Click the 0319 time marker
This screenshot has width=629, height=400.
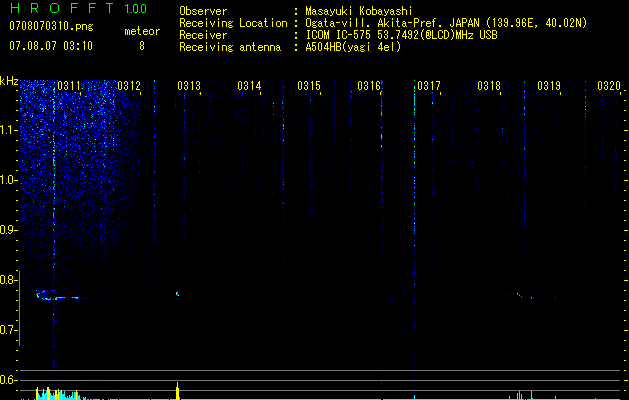pos(549,86)
